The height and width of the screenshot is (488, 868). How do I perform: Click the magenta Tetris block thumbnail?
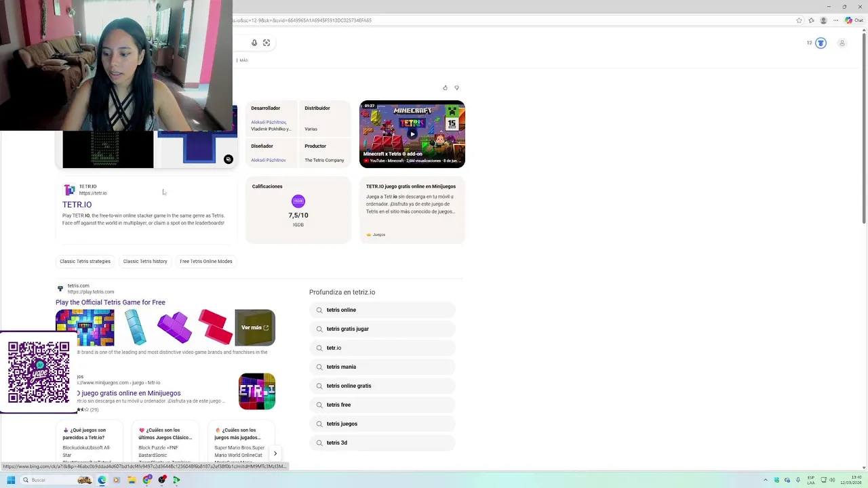tap(174, 327)
